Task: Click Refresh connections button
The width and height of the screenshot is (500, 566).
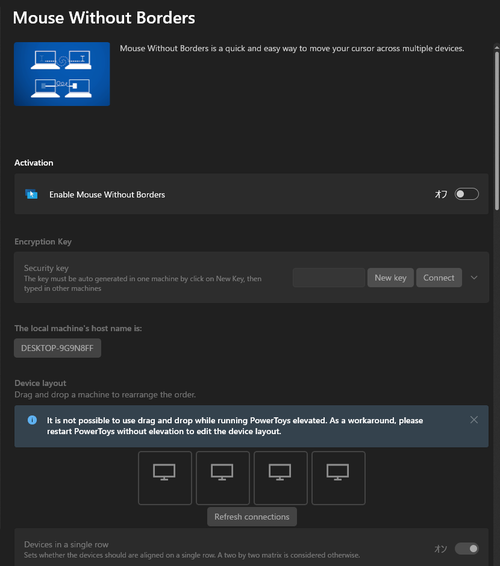Action: pos(252,517)
